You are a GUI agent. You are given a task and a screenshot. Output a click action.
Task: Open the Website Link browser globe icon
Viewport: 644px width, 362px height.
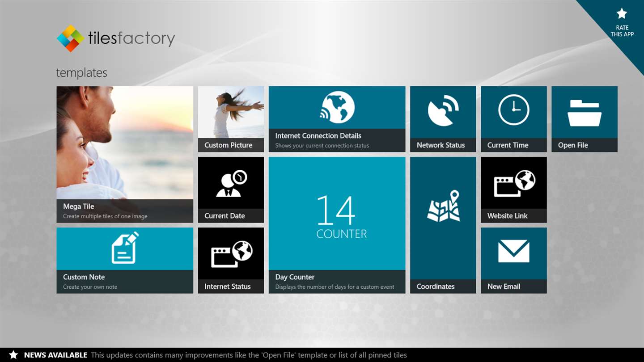click(514, 183)
